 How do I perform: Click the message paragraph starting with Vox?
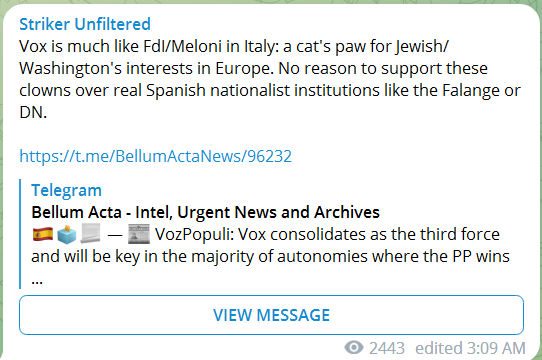(x=270, y=79)
